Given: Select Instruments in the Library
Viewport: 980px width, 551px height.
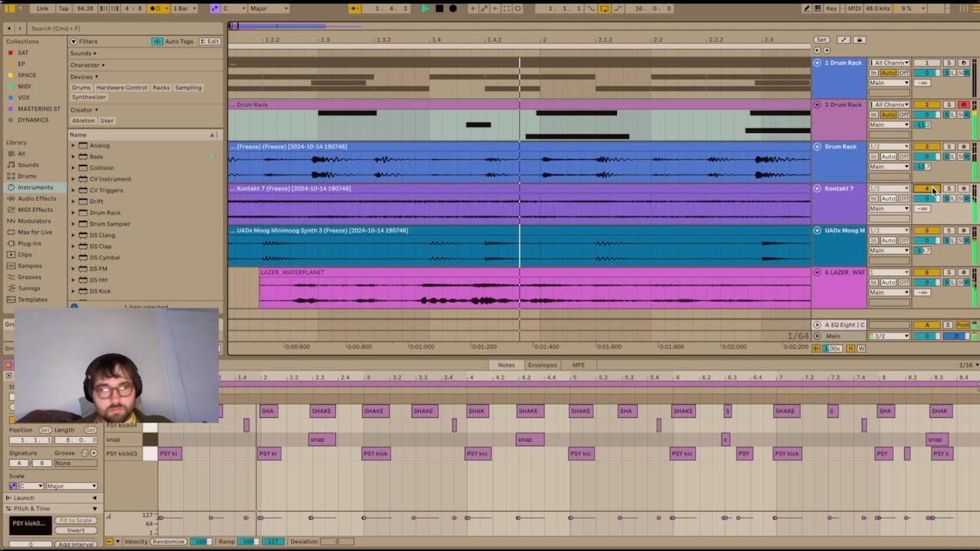Looking at the screenshot, I should [35, 187].
